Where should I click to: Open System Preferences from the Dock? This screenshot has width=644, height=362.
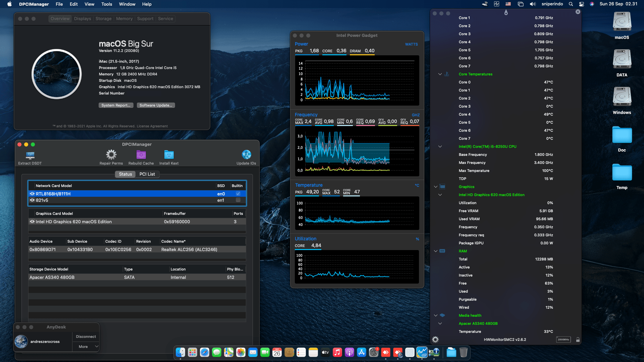click(374, 352)
